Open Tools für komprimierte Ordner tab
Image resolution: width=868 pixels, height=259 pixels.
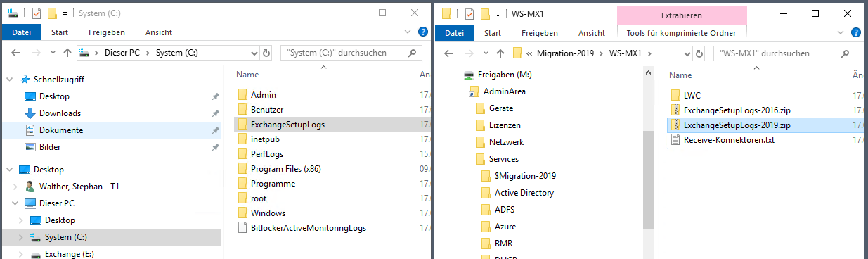point(682,32)
